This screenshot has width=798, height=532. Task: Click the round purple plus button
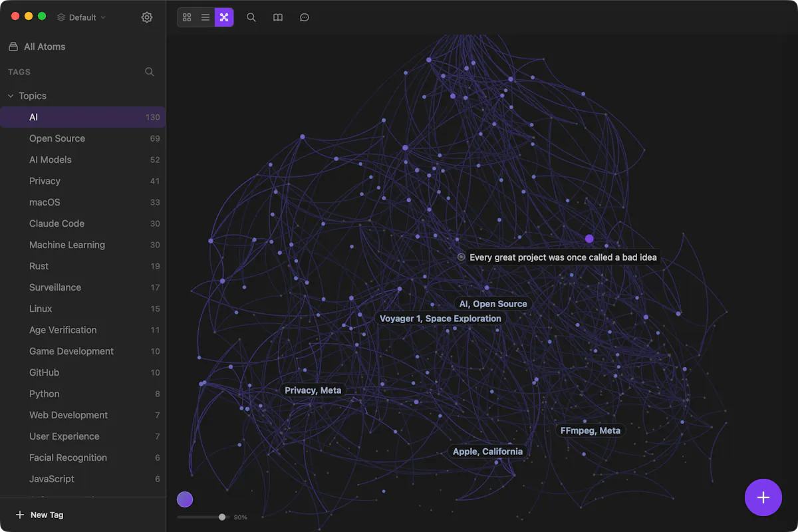[763, 497]
